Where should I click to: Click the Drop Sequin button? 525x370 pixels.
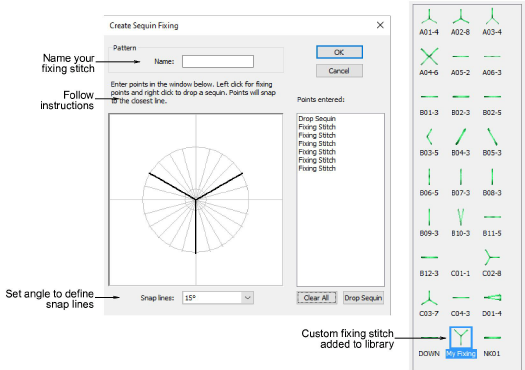[363, 298]
